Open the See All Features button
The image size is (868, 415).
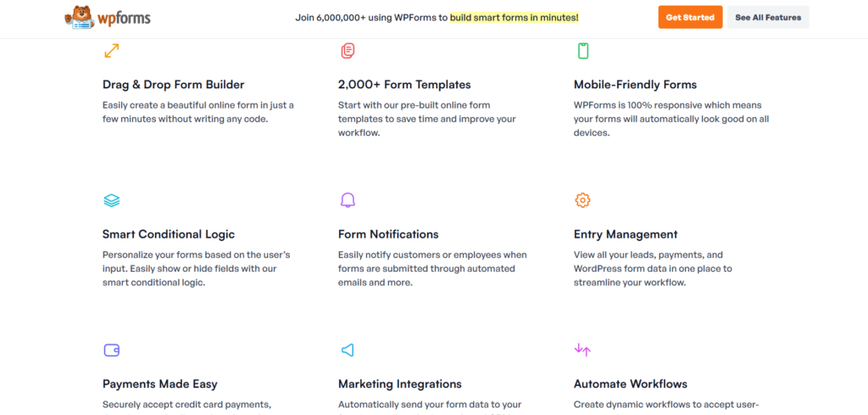click(768, 17)
